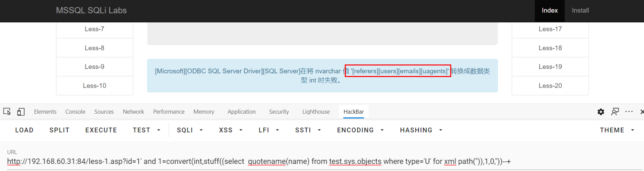The width and height of the screenshot is (644, 171).
Task: Open the Less-10 lesson link
Action: [x=95, y=86]
